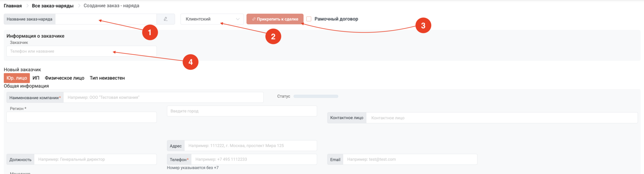Viewport: 644px width, 174px height.
Task: Click the chevron arrow of Клиентский dropdown
Action: tap(238, 19)
